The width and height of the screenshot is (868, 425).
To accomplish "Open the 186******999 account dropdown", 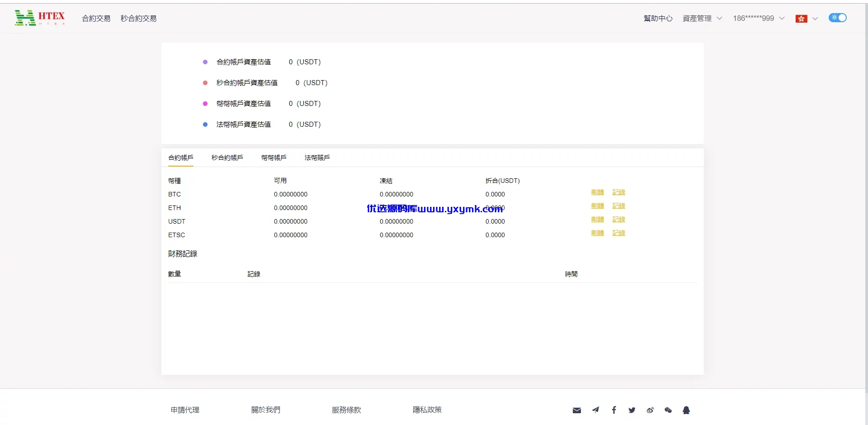I will (759, 18).
